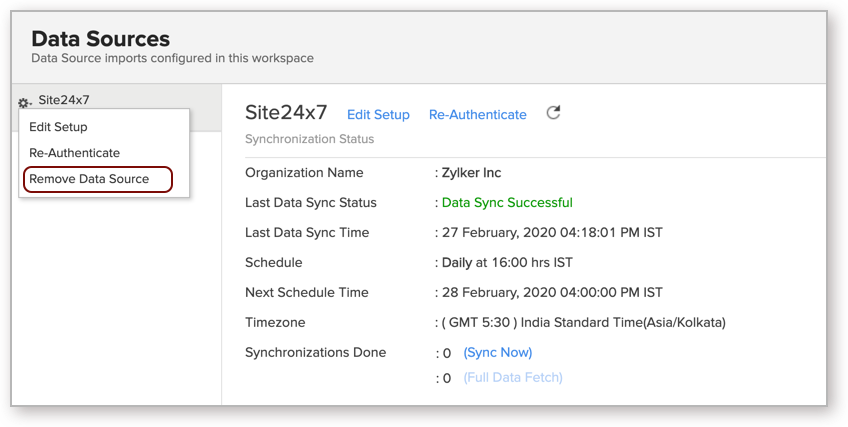Click the refresh icon beside Re-Authenticate
The image size is (848, 427).
pos(553,113)
